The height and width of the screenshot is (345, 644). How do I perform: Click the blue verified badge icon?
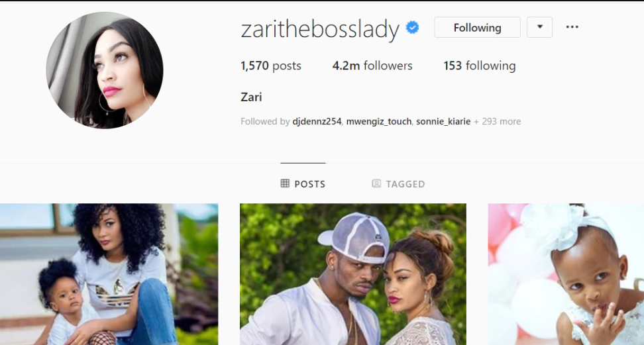412,28
